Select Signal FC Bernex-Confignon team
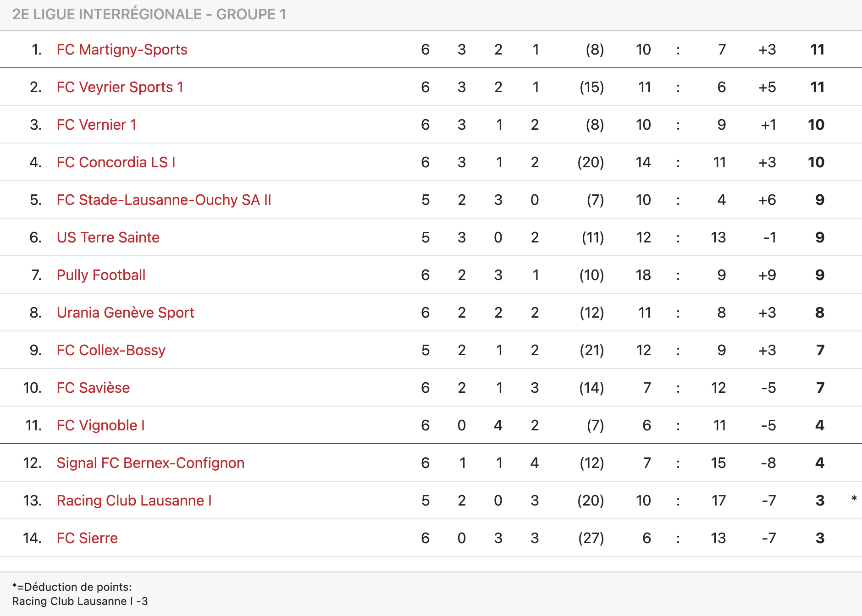The height and width of the screenshot is (616, 862). click(150, 463)
